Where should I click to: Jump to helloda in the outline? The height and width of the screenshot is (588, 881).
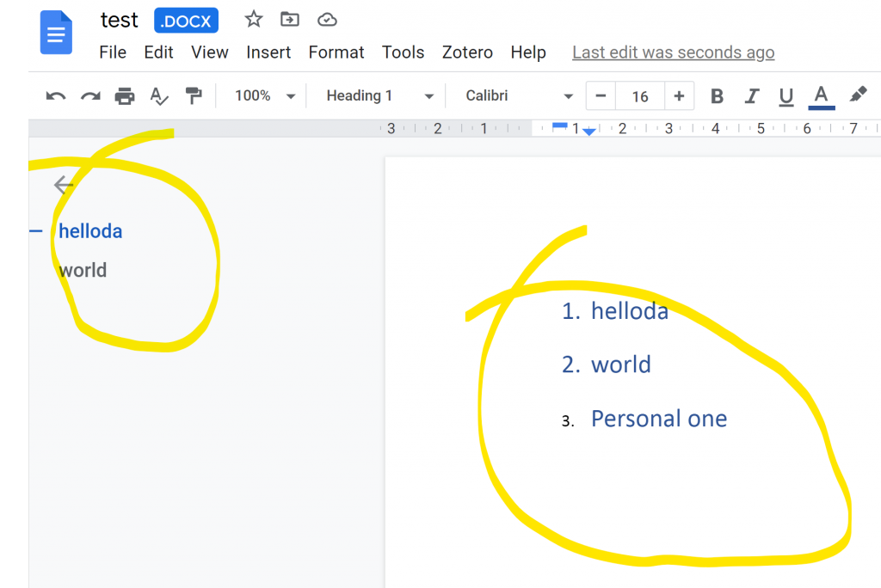(90, 231)
